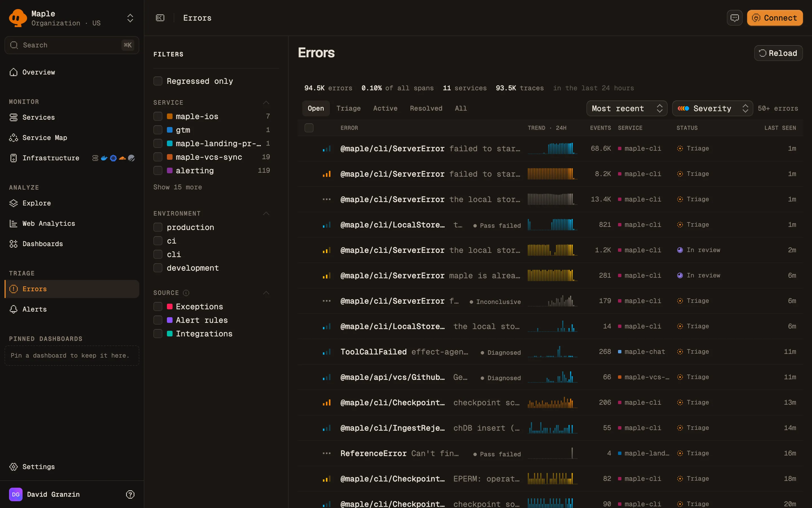Click the Alert rules purple swatch
812x508 pixels.
170,320
